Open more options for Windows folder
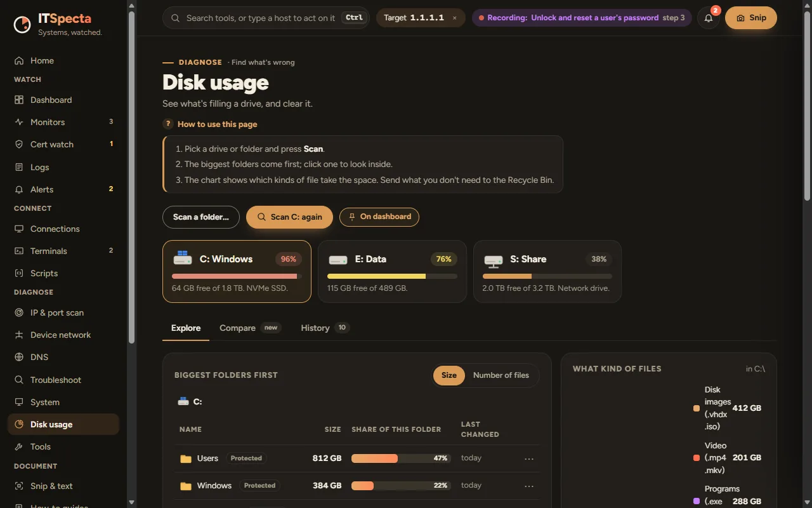The width and height of the screenshot is (812, 508). point(529,486)
